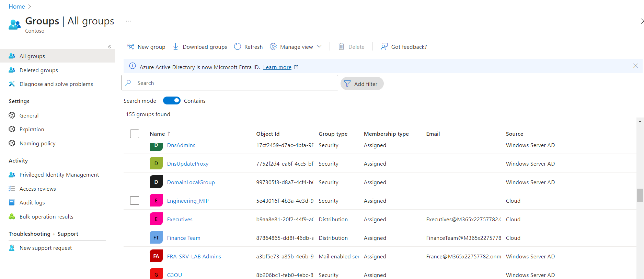Open the Engineering_MIP group
This screenshot has height=279, width=644.
pos(188,201)
